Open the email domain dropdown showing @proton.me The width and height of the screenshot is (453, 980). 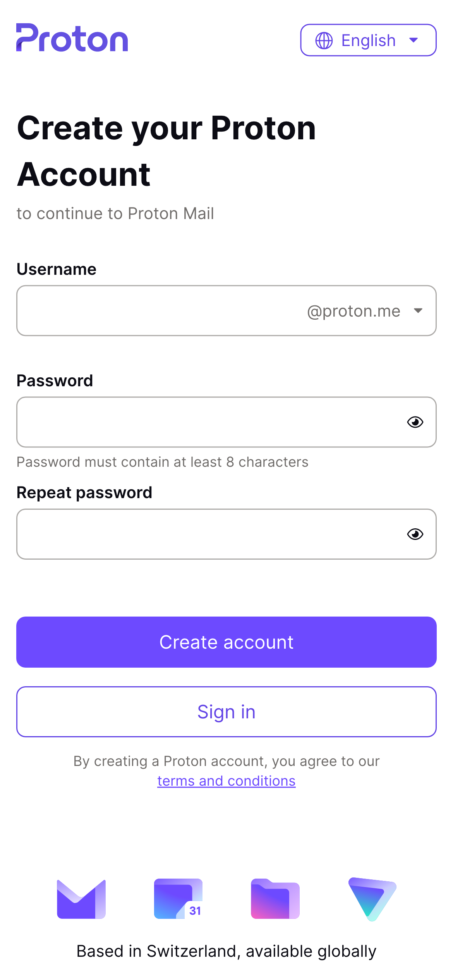[364, 310]
